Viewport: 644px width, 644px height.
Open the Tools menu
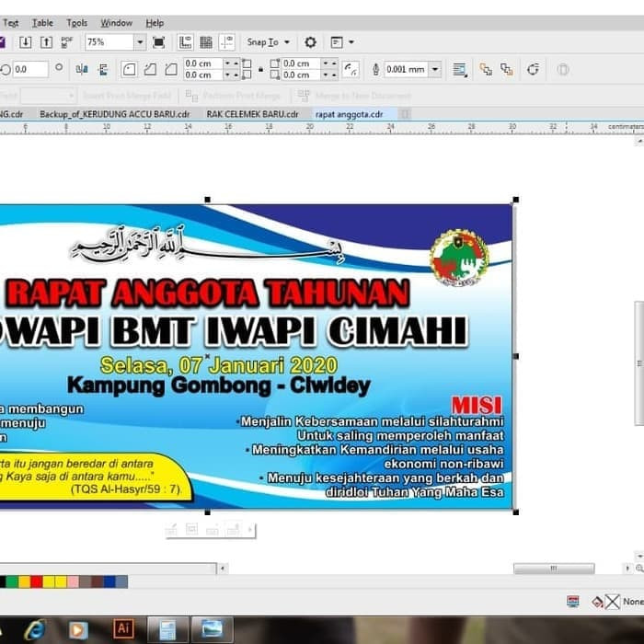(77, 23)
